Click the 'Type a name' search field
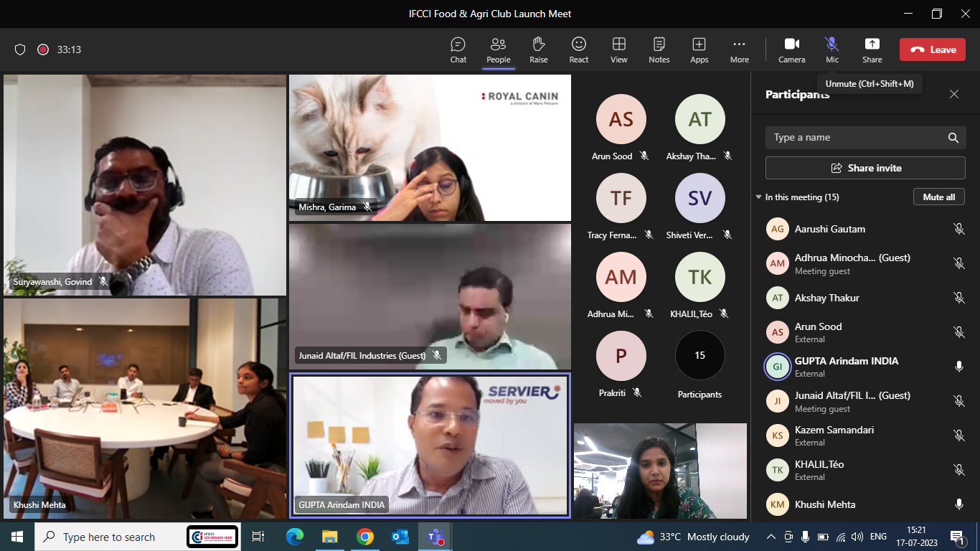Image resolution: width=980 pixels, height=551 pixels. (x=854, y=138)
